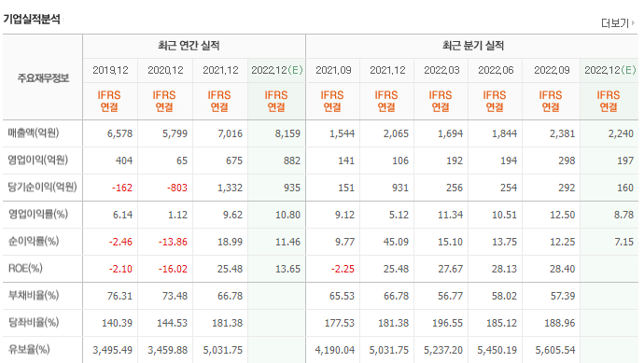This screenshot has height=363, width=644.
Task: Select the ROE value -16.02
Action: point(173,270)
